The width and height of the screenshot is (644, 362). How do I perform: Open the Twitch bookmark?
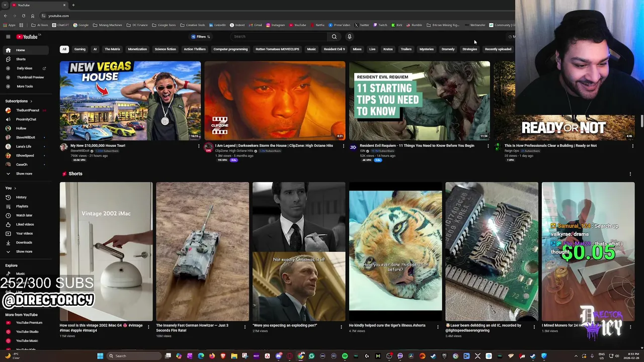click(x=380, y=25)
